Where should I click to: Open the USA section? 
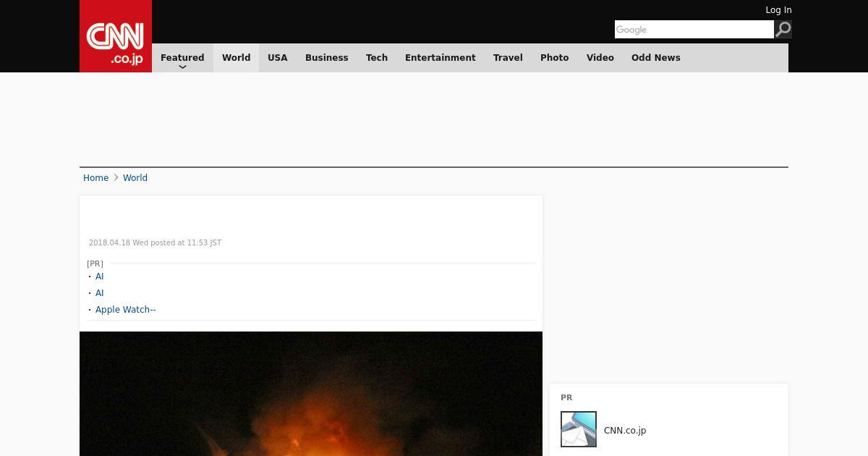pyautogui.click(x=278, y=58)
